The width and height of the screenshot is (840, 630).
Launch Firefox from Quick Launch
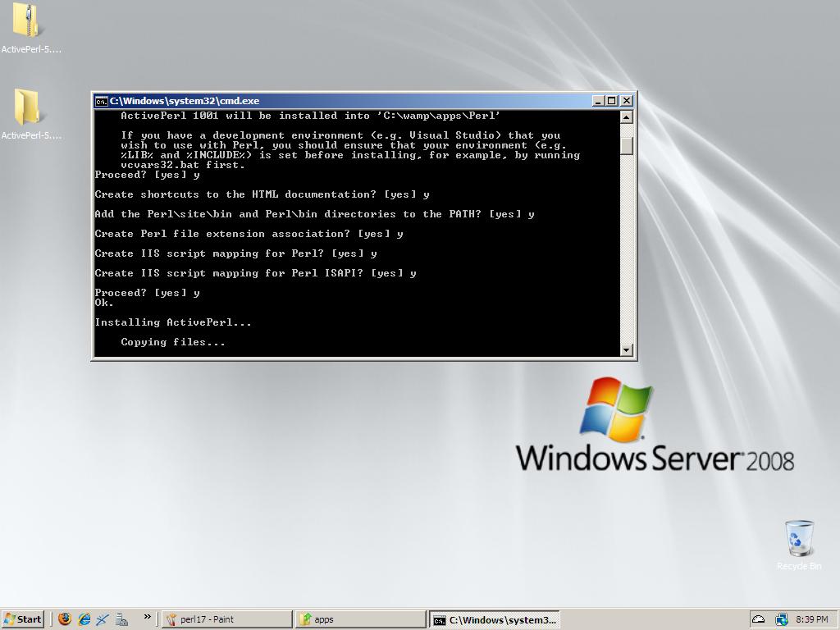point(65,619)
